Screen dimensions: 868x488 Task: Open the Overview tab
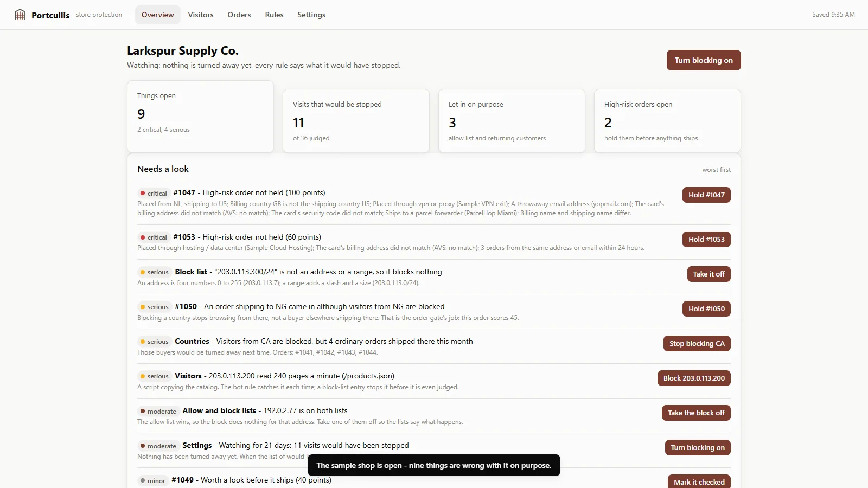[x=158, y=15]
